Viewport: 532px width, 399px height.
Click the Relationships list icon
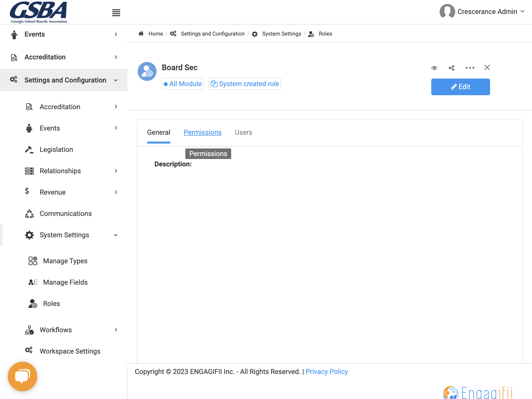coord(29,171)
